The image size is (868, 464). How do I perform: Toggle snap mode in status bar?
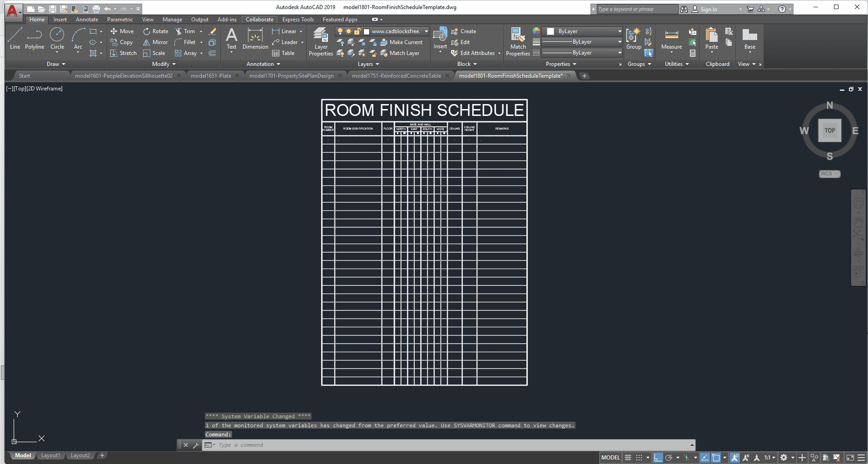[639, 458]
